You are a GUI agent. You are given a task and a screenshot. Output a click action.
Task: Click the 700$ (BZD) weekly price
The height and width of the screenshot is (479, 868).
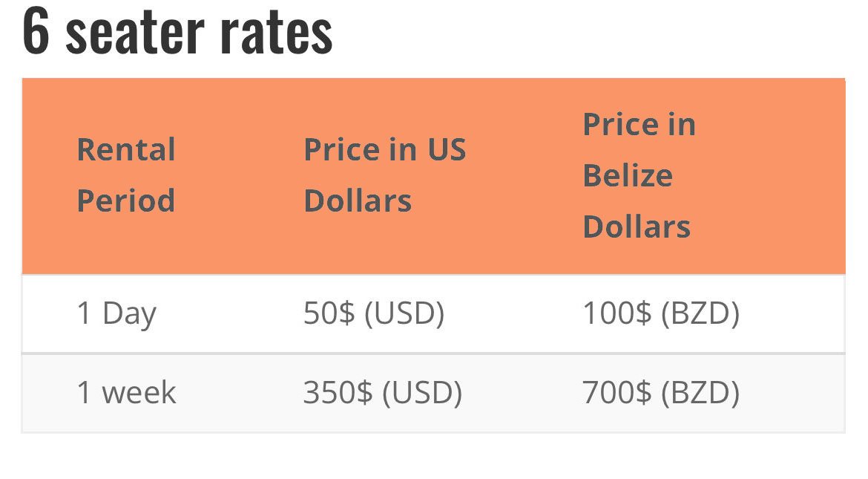pos(660,393)
